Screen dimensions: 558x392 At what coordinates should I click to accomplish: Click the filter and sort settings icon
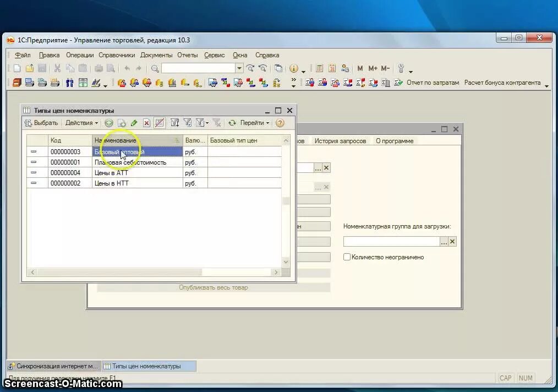pyautogui.click(x=174, y=123)
